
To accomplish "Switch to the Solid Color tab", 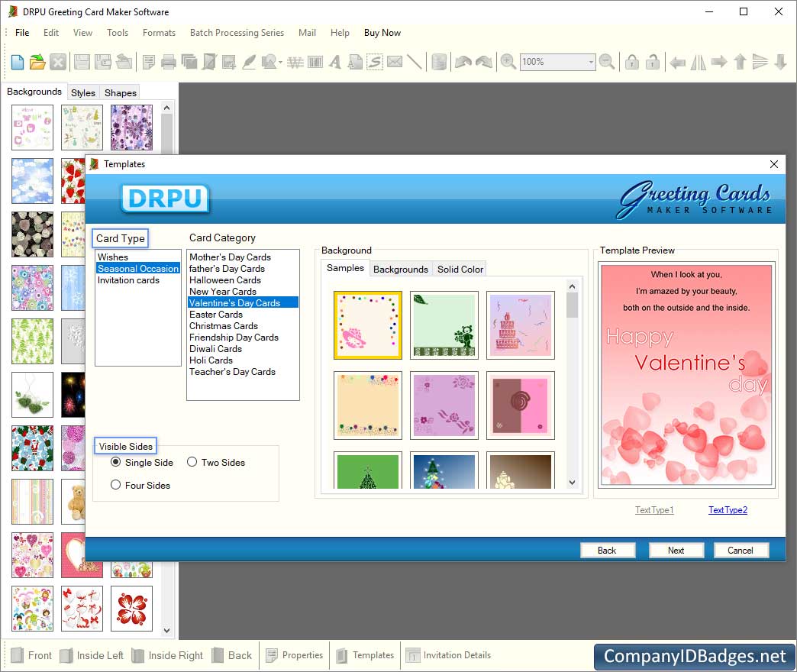I will [x=460, y=269].
